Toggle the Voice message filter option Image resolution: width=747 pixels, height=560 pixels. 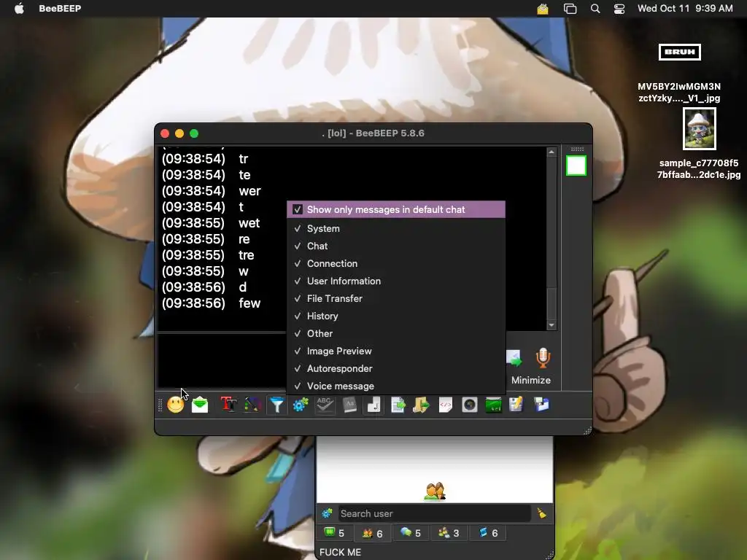[396, 386]
